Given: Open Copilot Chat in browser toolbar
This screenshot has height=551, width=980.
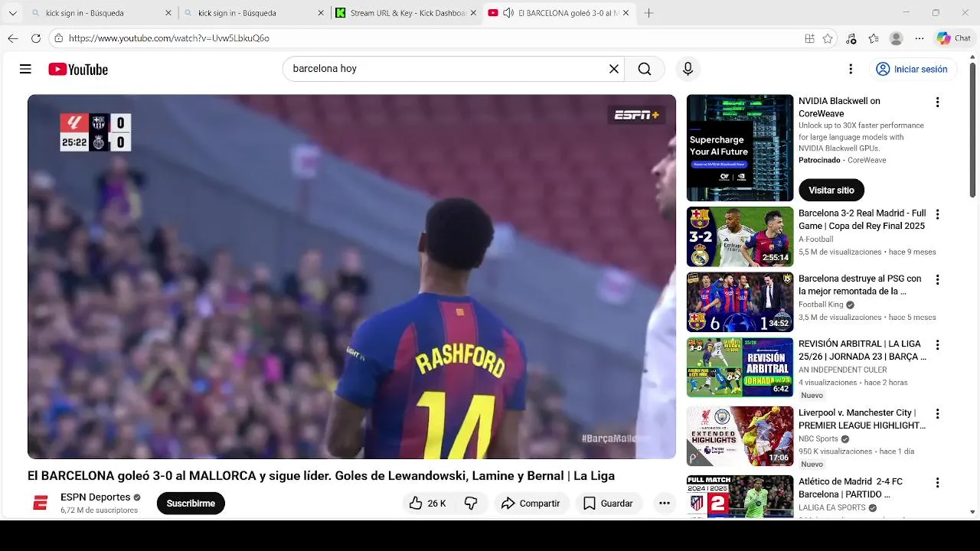Looking at the screenshot, I should [x=953, y=38].
